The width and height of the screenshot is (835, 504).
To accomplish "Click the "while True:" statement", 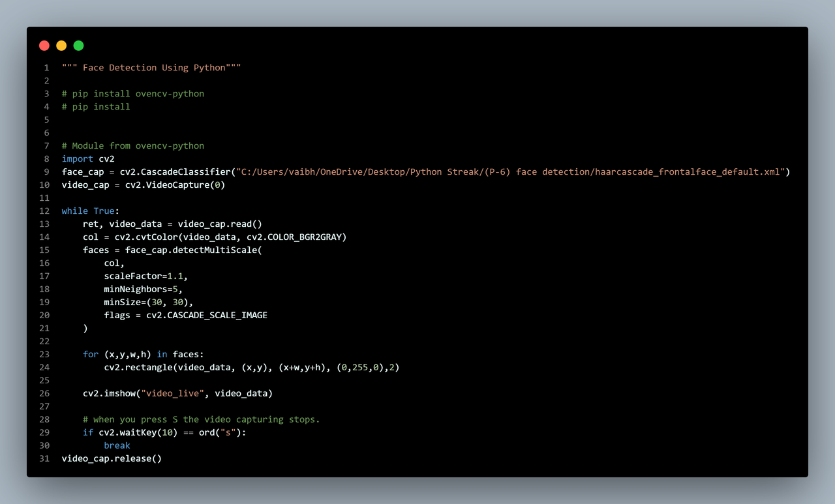I will point(91,211).
